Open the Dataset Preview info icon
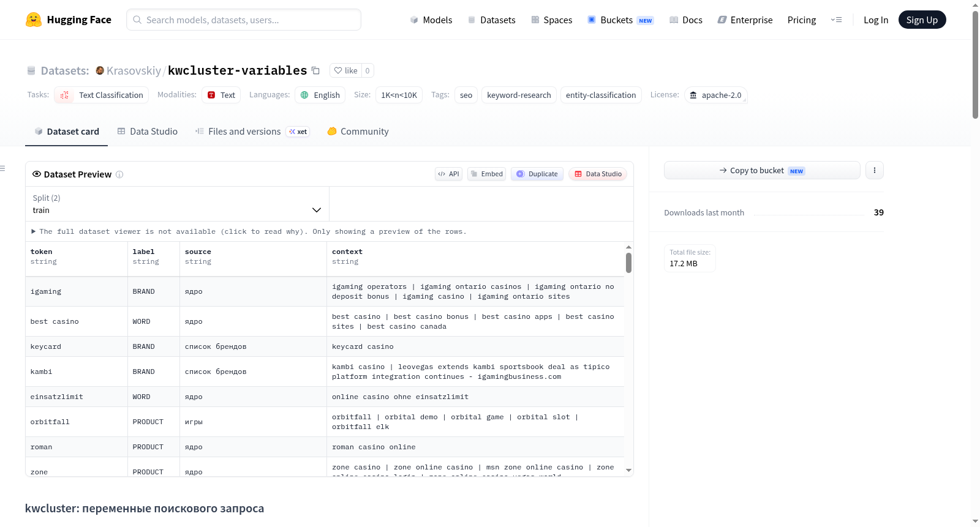The width and height of the screenshot is (980, 527). point(119,174)
